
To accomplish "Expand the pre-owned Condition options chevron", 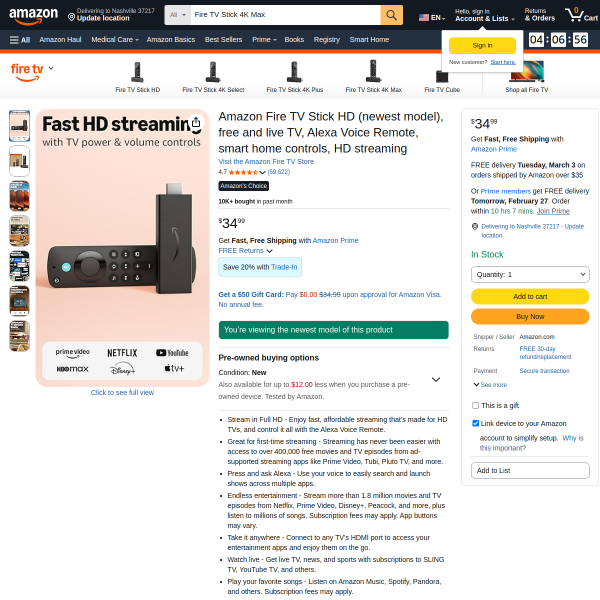I will 435,380.
